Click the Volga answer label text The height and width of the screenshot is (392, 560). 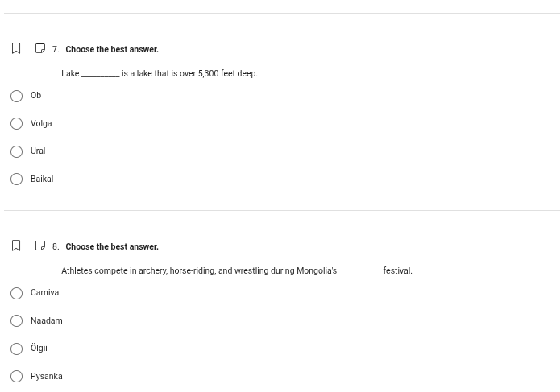[x=41, y=124]
